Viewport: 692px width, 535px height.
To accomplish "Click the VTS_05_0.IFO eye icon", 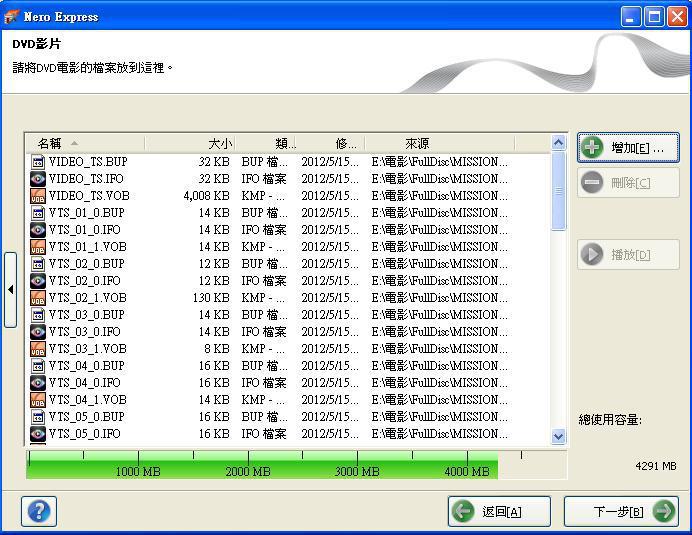I will pyautogui.click(x=38, y=434).
